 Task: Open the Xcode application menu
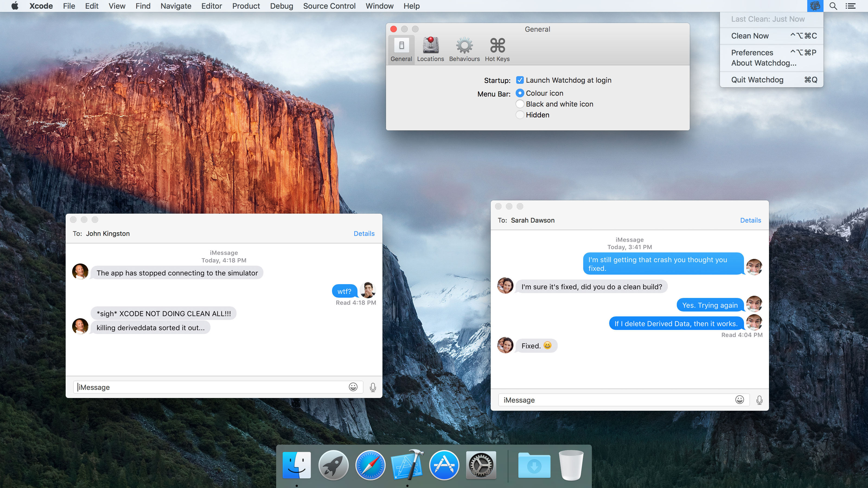[x=41, y=6]
